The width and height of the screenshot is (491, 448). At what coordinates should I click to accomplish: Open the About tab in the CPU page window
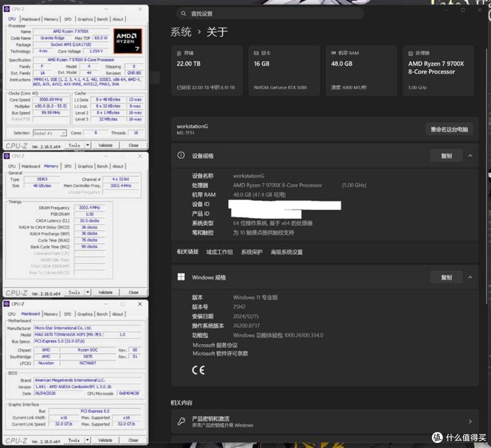click(x=118, y=19)
